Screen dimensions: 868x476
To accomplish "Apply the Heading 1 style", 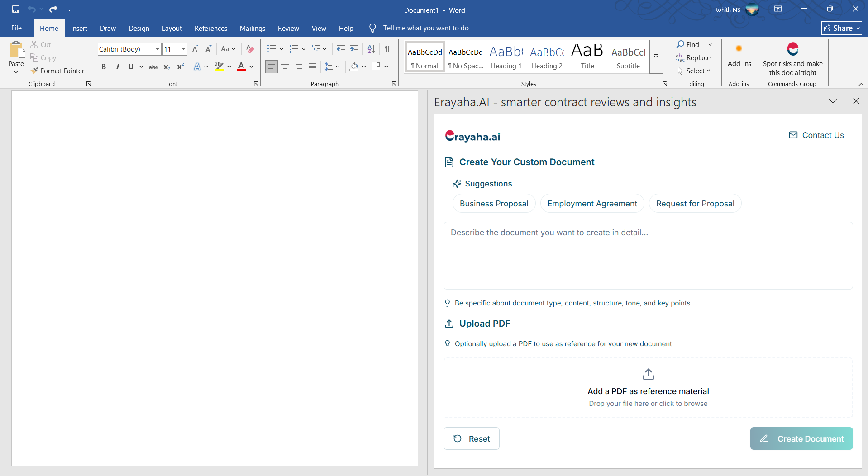I will point(506,57).
